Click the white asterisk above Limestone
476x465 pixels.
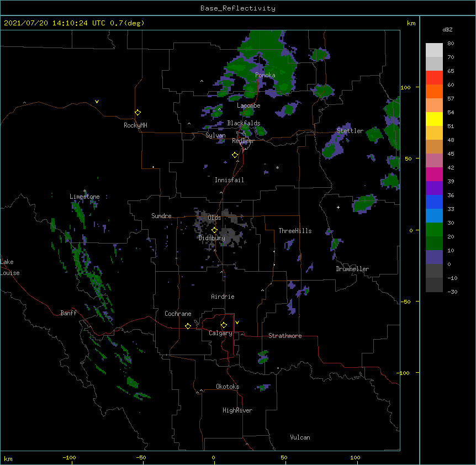click(84, 191)
